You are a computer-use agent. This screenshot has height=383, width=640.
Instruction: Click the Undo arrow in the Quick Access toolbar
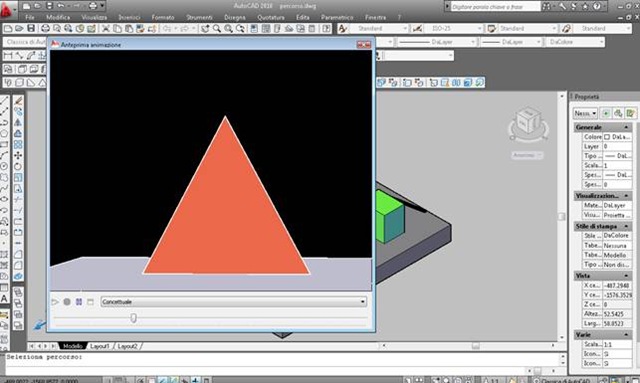(x=61, y=6)
